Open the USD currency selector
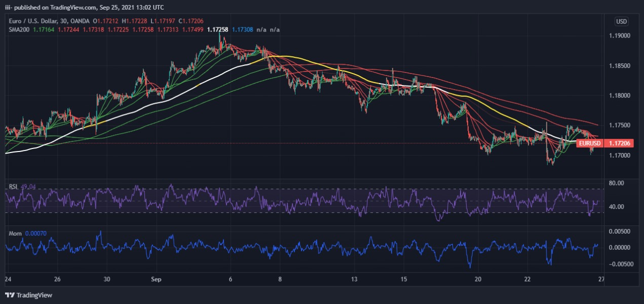The width and height of the screenshot is (644, 304). [x=621, y=21]
